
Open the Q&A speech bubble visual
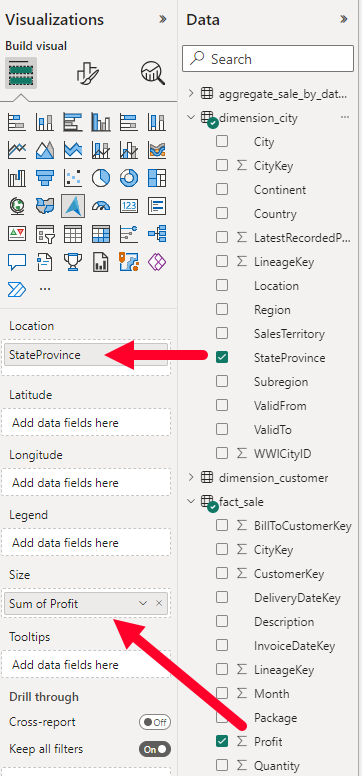[17, 262]
